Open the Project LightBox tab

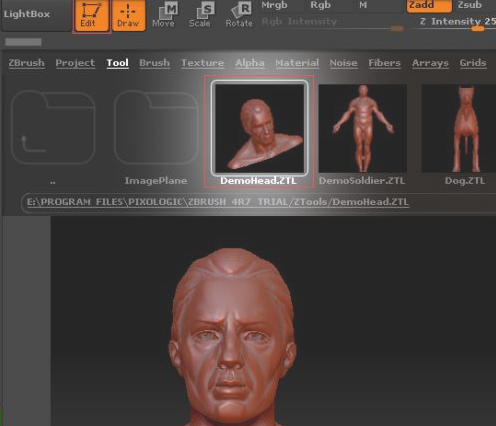click(x=75, y=63)
